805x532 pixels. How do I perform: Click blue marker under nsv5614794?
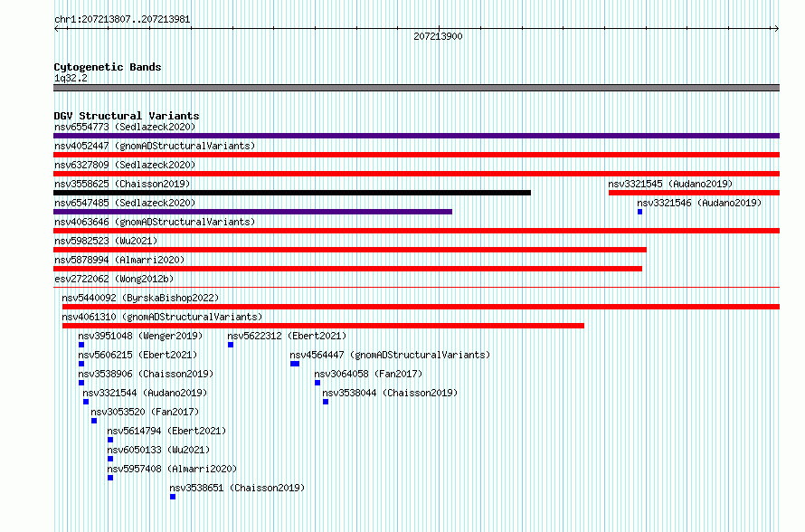(110, 440)
